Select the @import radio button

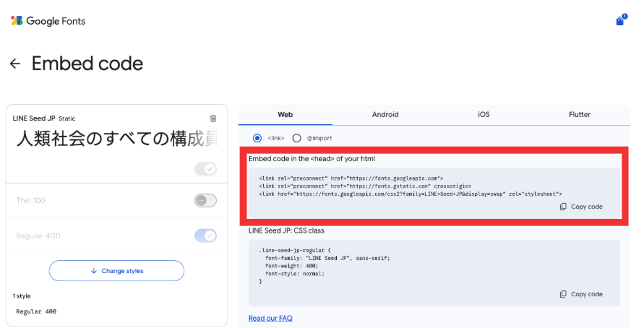point(296,138)
